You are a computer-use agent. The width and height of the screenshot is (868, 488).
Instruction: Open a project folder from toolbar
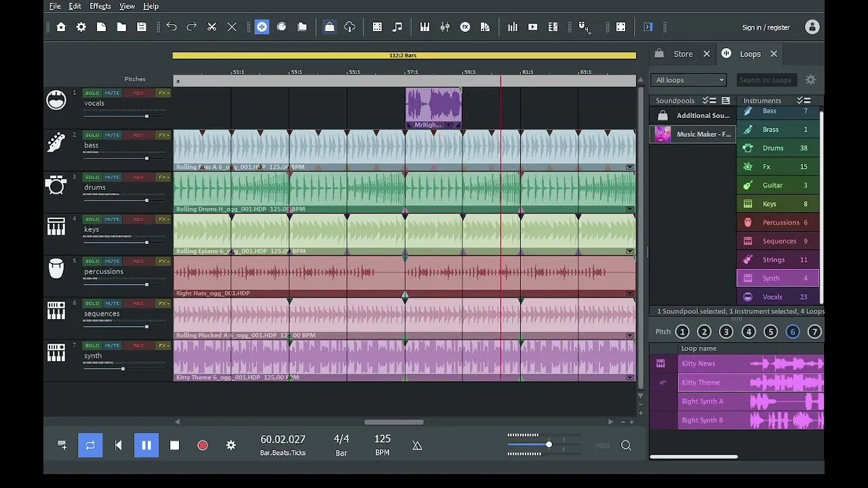121,27
